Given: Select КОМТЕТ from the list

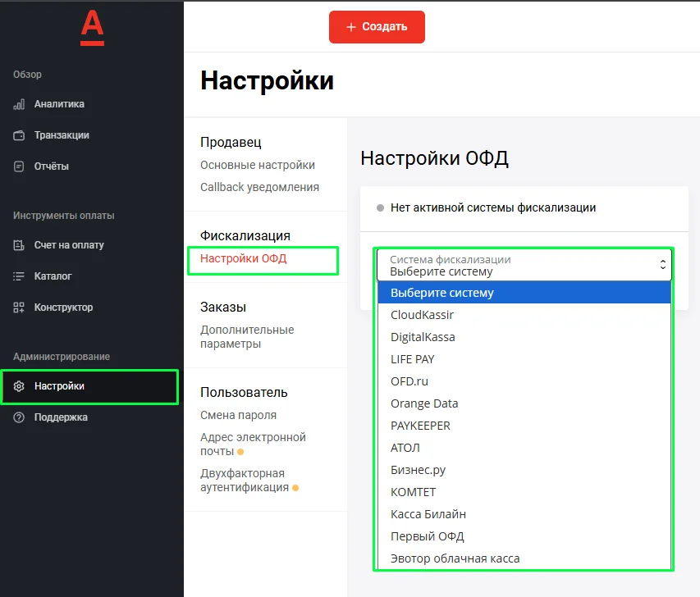Looking at the screenshot, I should [524, 492].
